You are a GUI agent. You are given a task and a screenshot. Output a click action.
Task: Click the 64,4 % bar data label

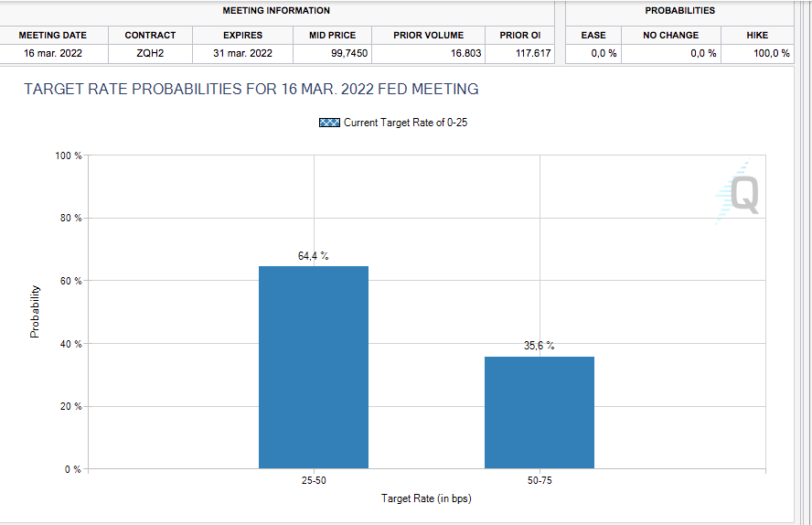(314, 256)
